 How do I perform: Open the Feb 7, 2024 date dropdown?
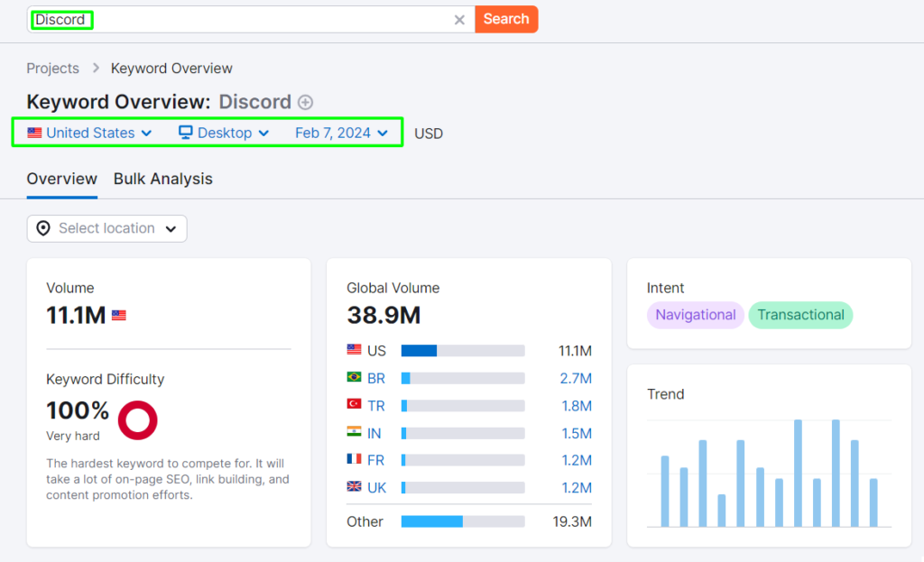pyautogui.click(x=341, y=134)
